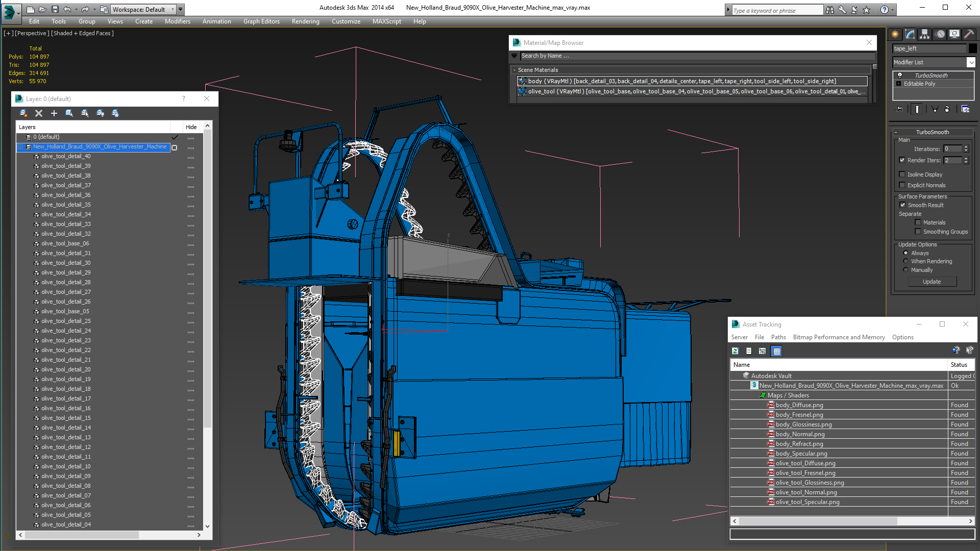980x551 pixels.
Task: Enable Explicit Normals checkbox
Action: [902, 185]
